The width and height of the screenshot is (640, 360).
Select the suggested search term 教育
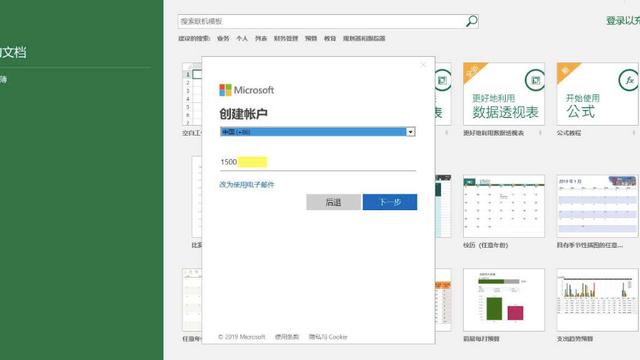[330, 38]
